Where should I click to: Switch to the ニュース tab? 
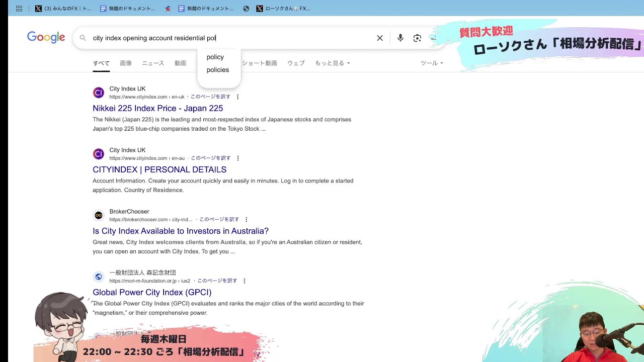pos(153,63)
